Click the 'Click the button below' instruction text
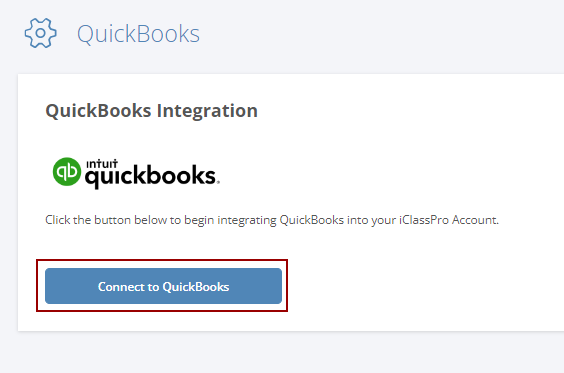Image resolution: width=564 pixels, height=373 pixels. pyautogui.click(x=272, y=220)
